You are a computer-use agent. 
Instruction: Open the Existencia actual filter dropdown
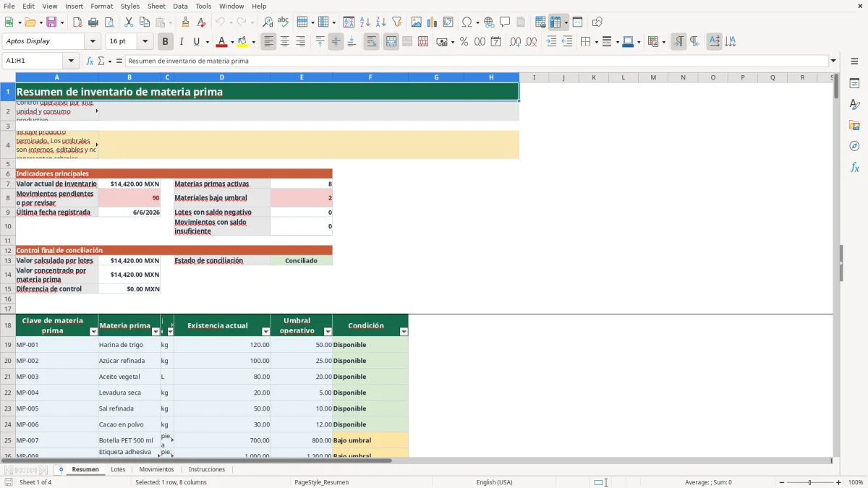[x=265, y=331]
